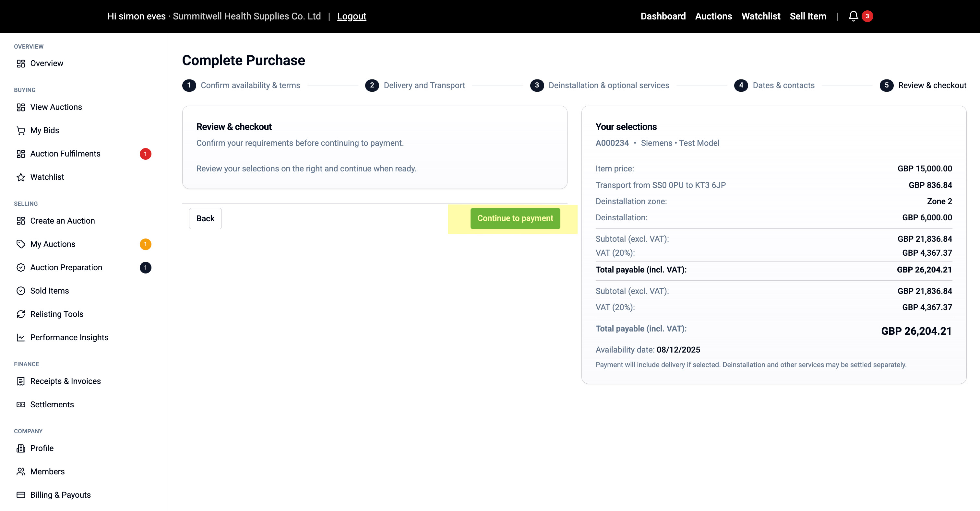Click the Back button
The width and height of the screenshot is (980, 511).
click(205, 218)
